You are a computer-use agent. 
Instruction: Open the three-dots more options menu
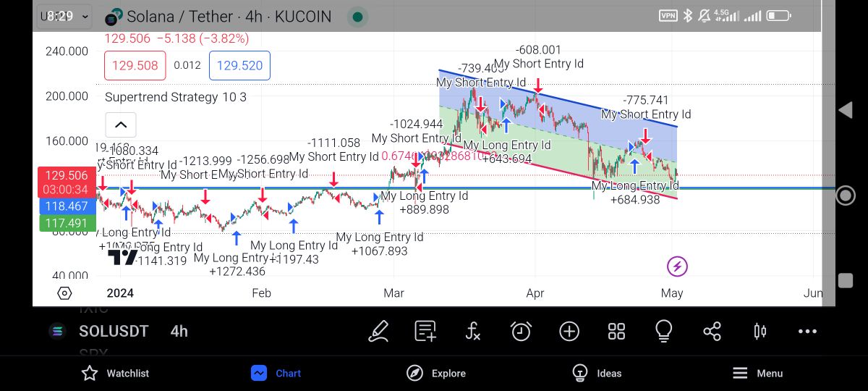tap(807, 331)
